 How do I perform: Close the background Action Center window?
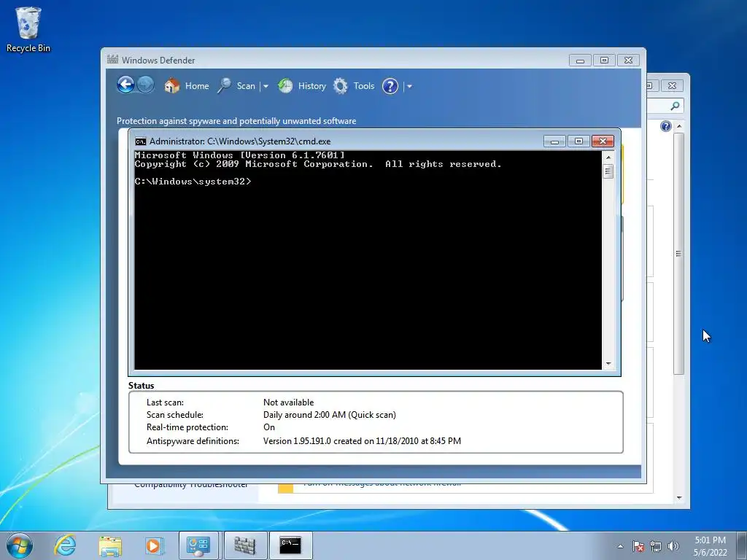pyautogui.click(x=672, y=86)
